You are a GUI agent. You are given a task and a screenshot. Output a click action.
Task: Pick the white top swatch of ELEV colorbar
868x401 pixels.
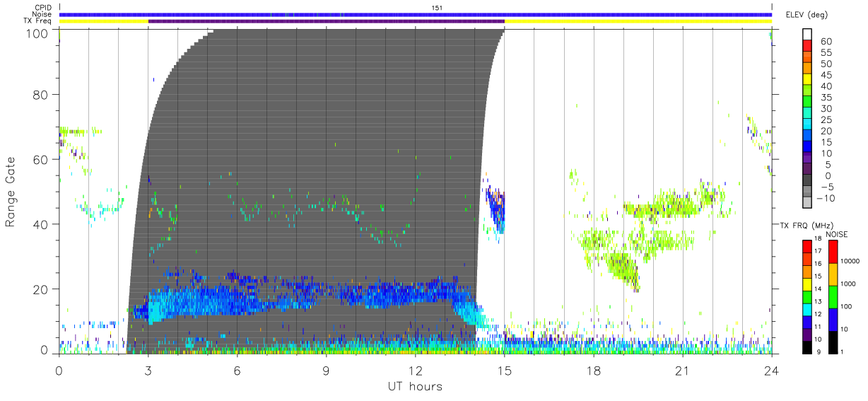tap(808, 34)
